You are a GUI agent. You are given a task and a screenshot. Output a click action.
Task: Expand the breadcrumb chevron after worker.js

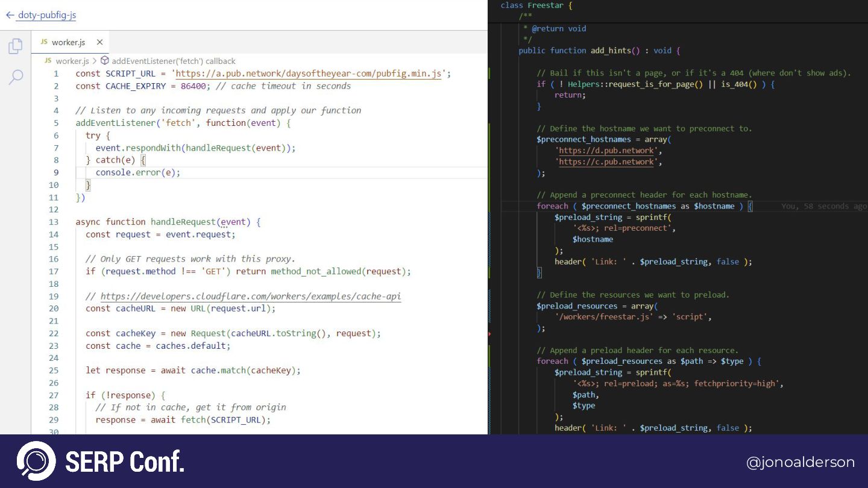pos(95,61)
